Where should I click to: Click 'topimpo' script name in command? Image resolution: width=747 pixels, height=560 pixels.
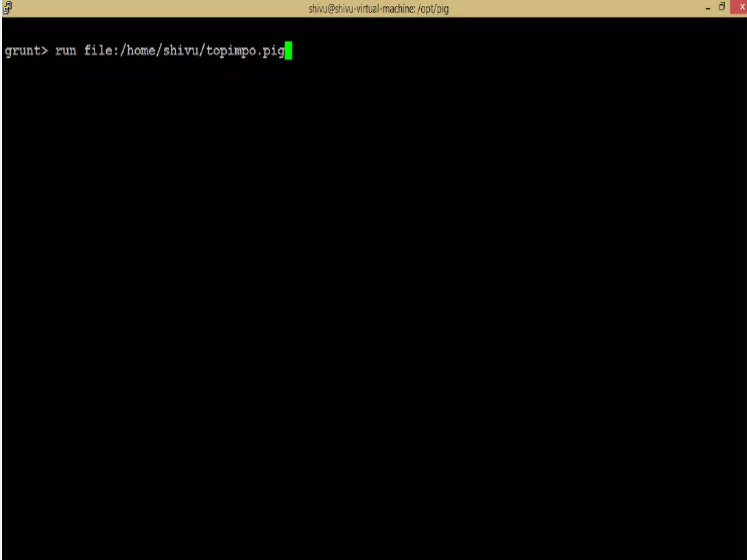tap(231, 50)
